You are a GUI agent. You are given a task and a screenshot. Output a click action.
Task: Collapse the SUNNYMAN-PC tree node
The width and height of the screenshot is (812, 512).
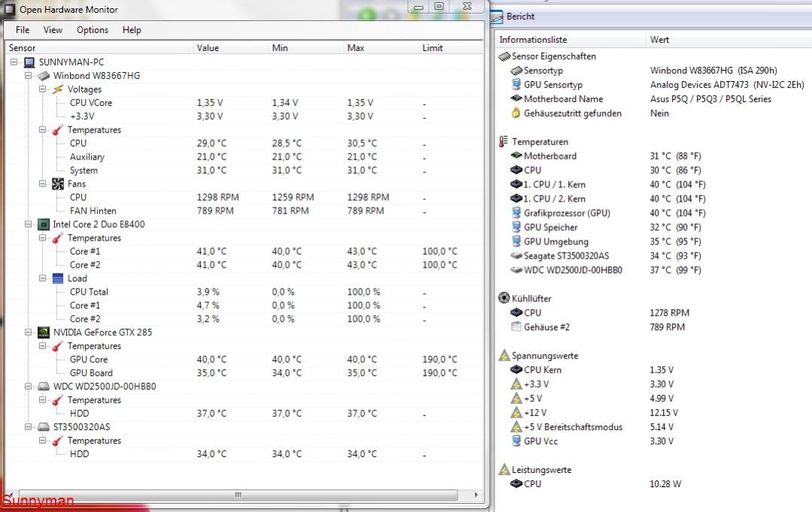(x=14, y=62)
